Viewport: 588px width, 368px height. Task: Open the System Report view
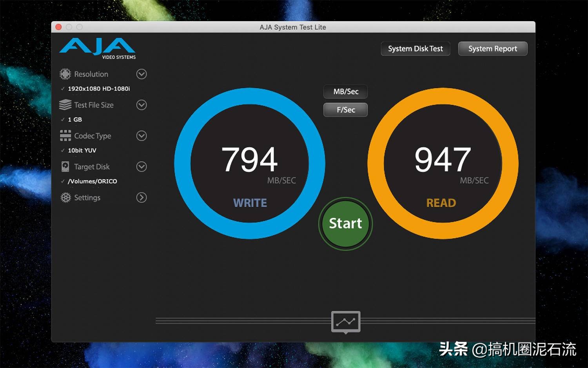point(492,48)
